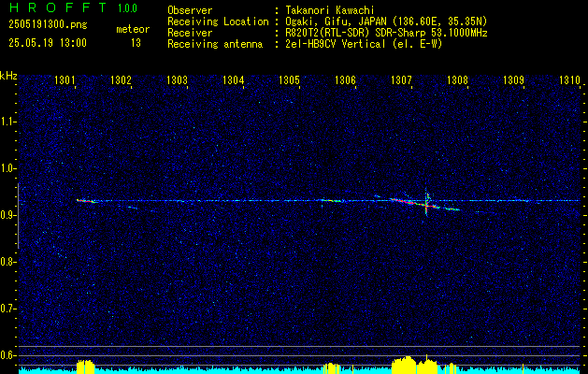The height and width of the screenshot is (374, 588).
Task: Click the gray frequency range bar at left axis
Action: [18, 216]
